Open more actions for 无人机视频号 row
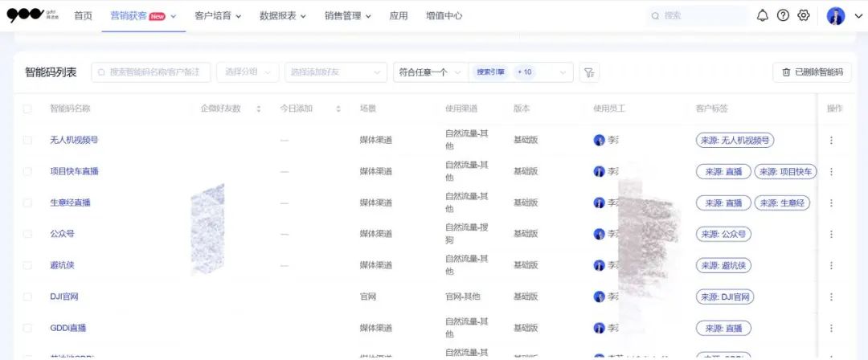The width and height of the screenshot is (868, 360). [x=831, y=141]
